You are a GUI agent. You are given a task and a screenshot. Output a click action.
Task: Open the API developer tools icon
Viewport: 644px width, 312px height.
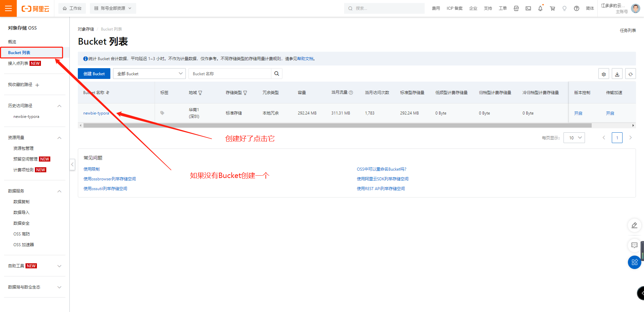coord(516,8)
